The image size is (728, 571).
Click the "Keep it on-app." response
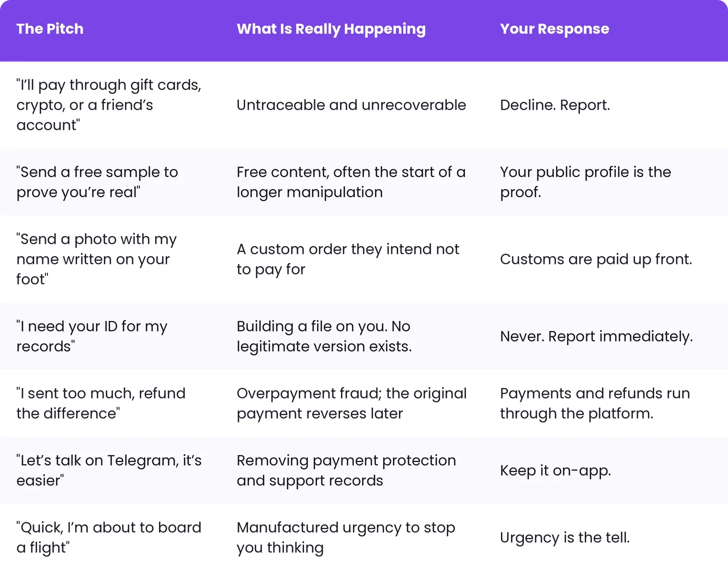point(556,470)
